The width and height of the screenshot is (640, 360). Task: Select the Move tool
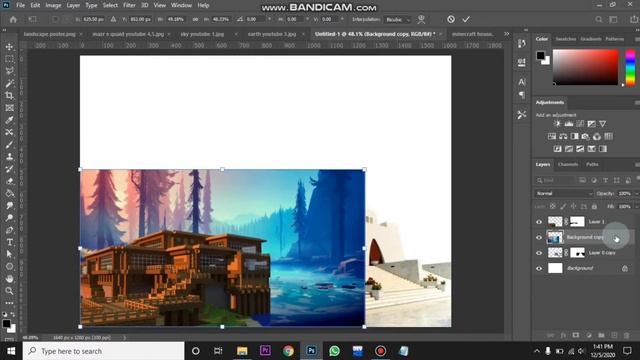pyautogui.click(x=9, y=47)
